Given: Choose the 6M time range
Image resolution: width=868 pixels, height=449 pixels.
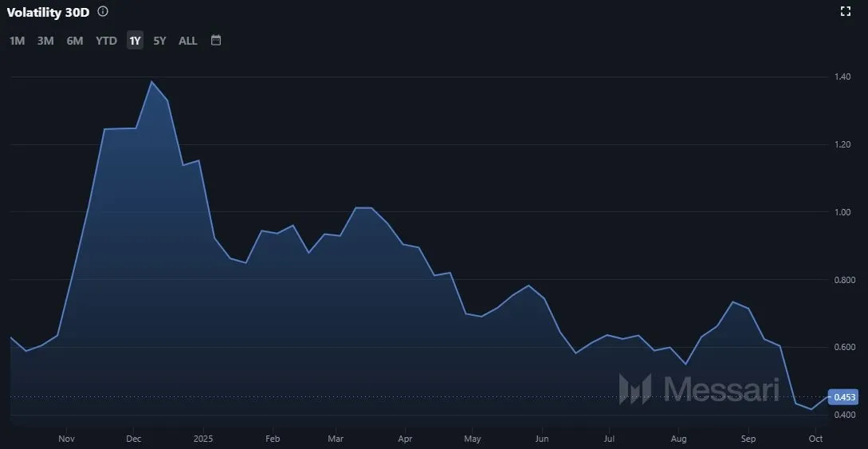Looking at the screenshot, I should pyautogui.click(x=75, y=41).
